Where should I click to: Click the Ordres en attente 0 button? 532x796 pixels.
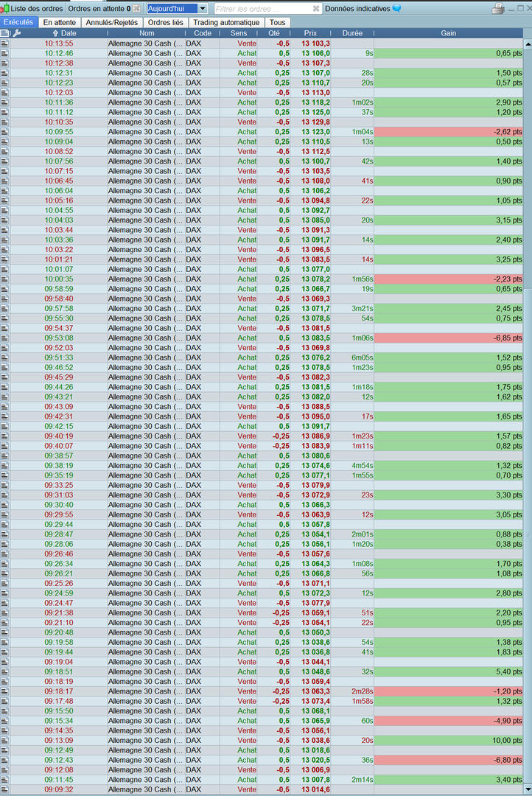click(x=99, y=9)
